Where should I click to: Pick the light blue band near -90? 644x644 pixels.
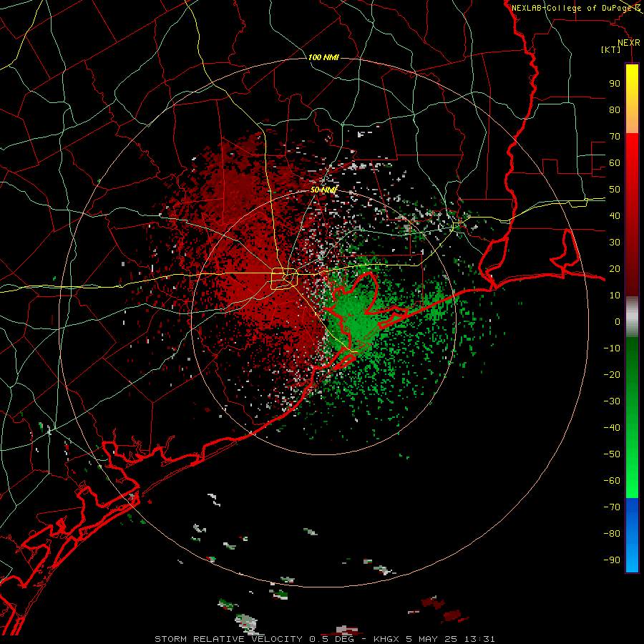pyautogui.click(x=632, y=559)
